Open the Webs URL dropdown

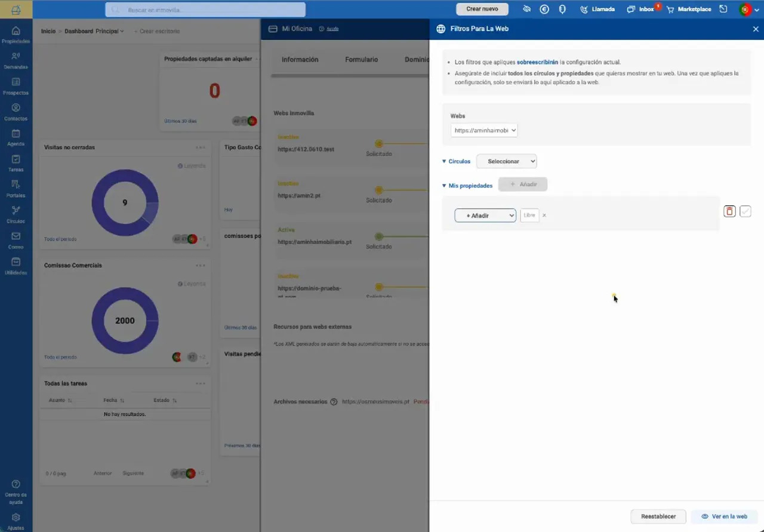484,130
